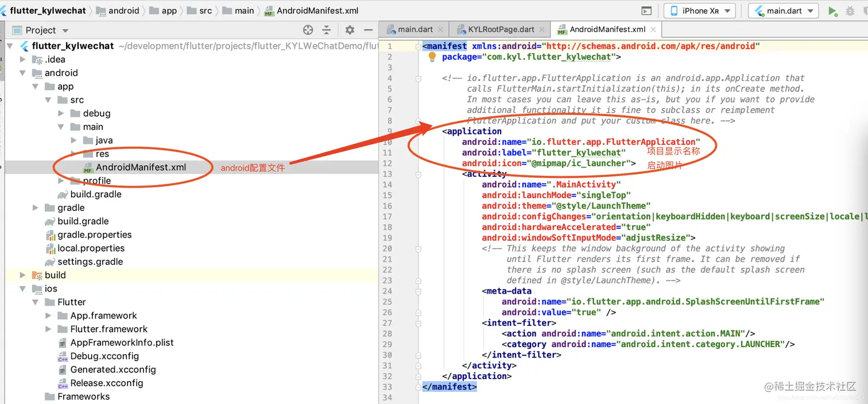The height and width of the screenshot is (404, 868).
Task: Fold the comment block at line 20
Action: click(x=418, y=249)
